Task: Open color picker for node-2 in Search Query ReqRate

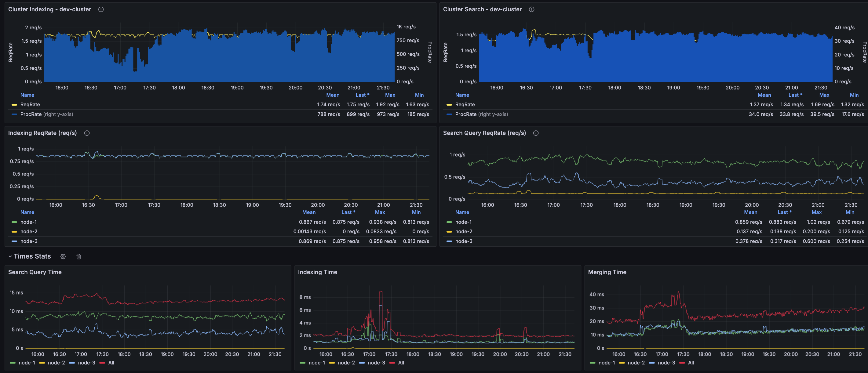Action: tap(449, 232)
